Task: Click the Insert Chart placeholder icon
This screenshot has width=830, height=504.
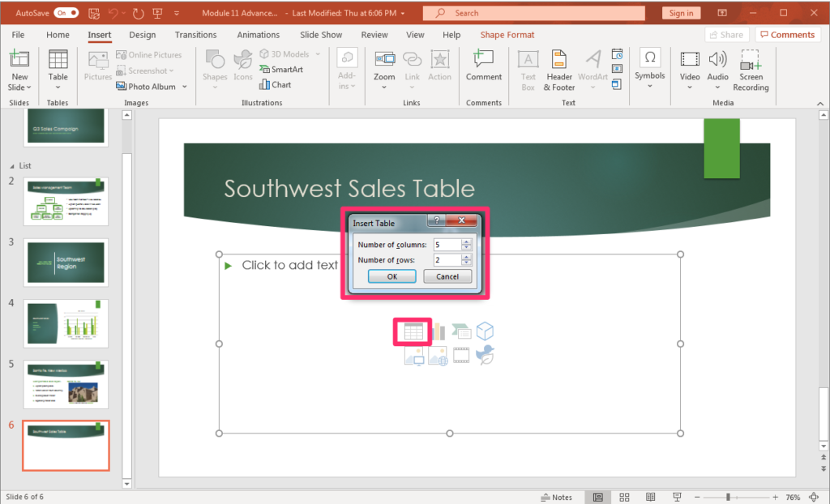Action: click(439, 331)
